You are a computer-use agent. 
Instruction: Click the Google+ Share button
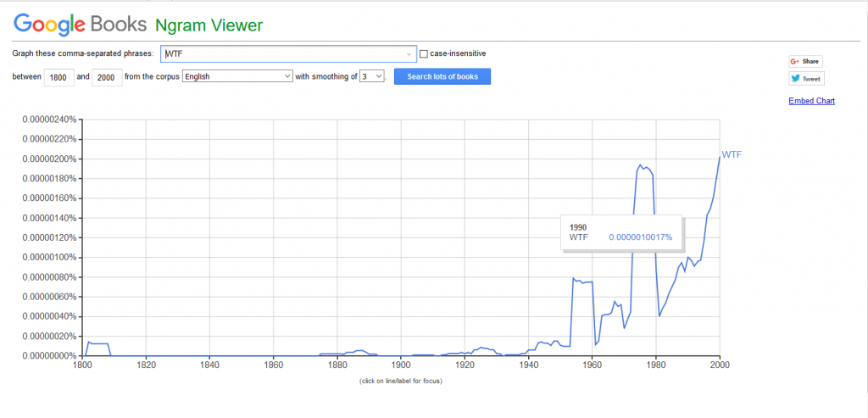(805, 61)
